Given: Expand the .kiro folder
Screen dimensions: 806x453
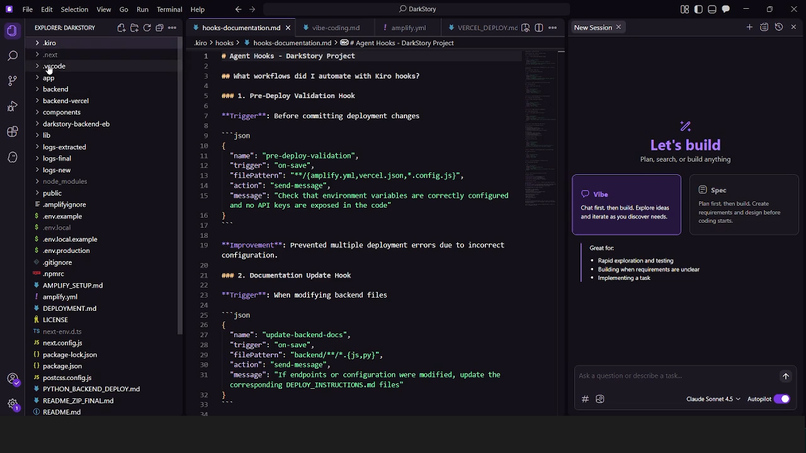Looking at the screenshot, I should click(103, 43).
